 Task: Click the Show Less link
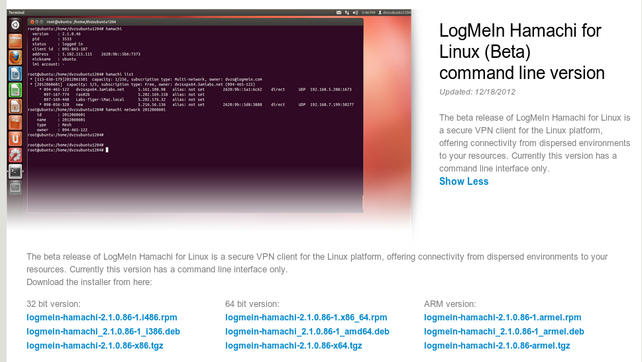click(463, 181)
